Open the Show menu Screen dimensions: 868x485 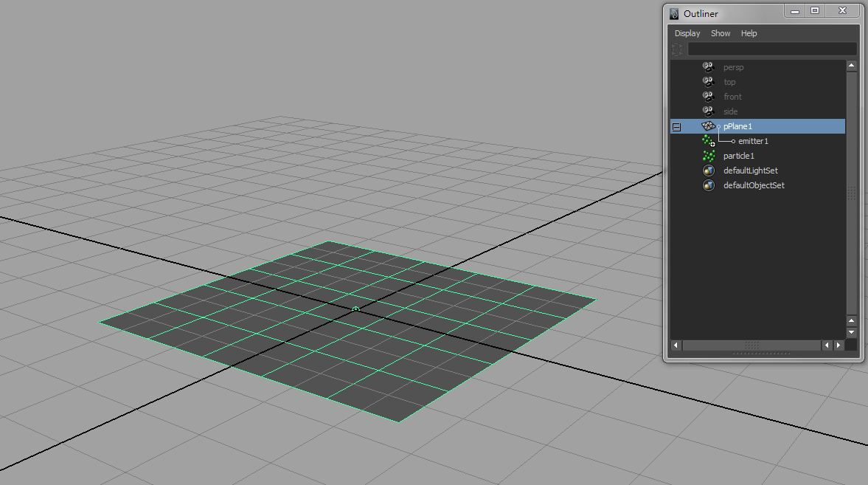(x=720, y=33)
